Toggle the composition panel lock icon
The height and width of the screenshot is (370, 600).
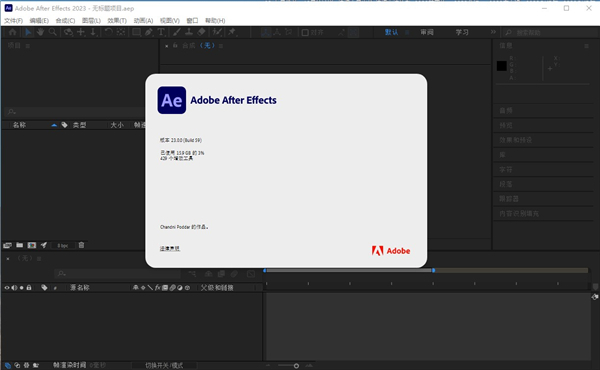point(175,46)
